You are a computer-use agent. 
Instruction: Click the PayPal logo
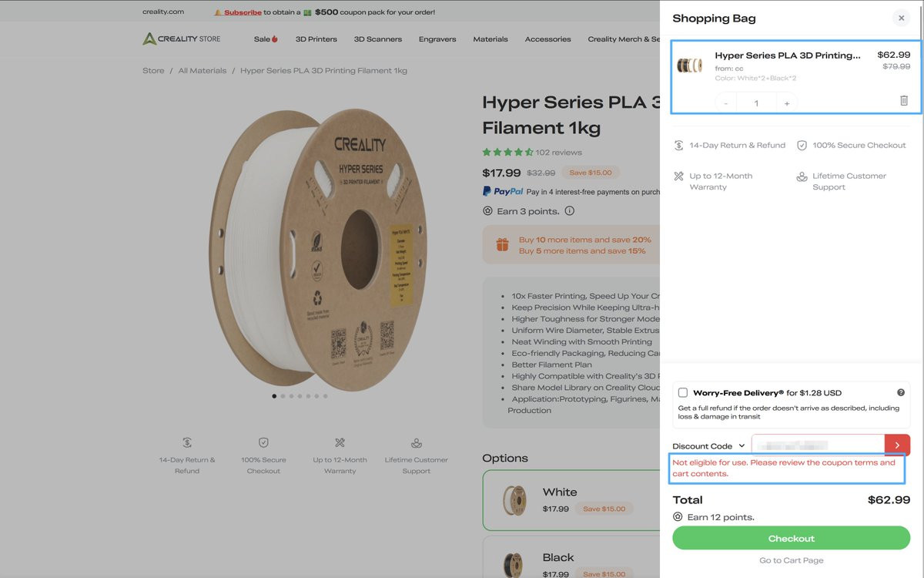pyautogui.click(x=503, y=192)
